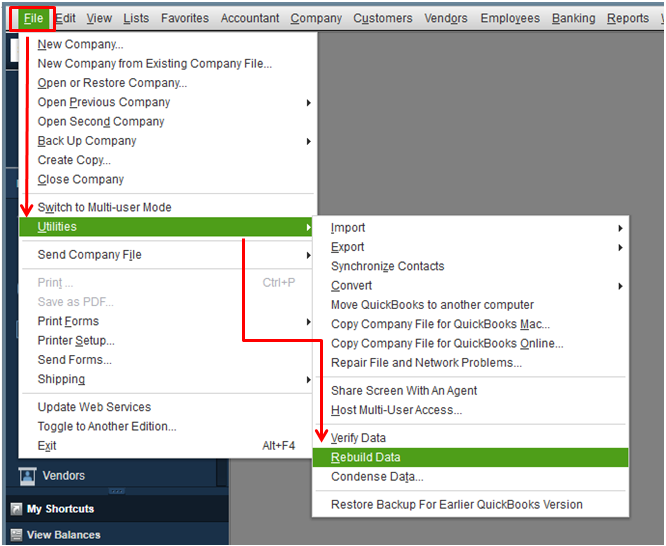This screenshot has width=666, height=546.
Task: Open My Shortcuts sidebar section
Action: tap(117, 509)
